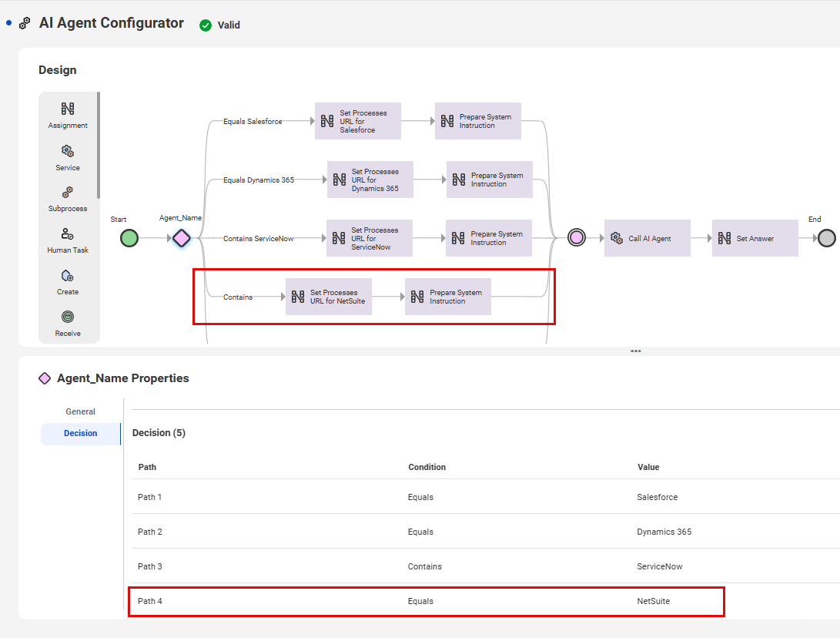This screenshot has width=840, height=638.
Task: Click the Path 2 row cell
Action: pyautogui.click(x=149, y=532)
